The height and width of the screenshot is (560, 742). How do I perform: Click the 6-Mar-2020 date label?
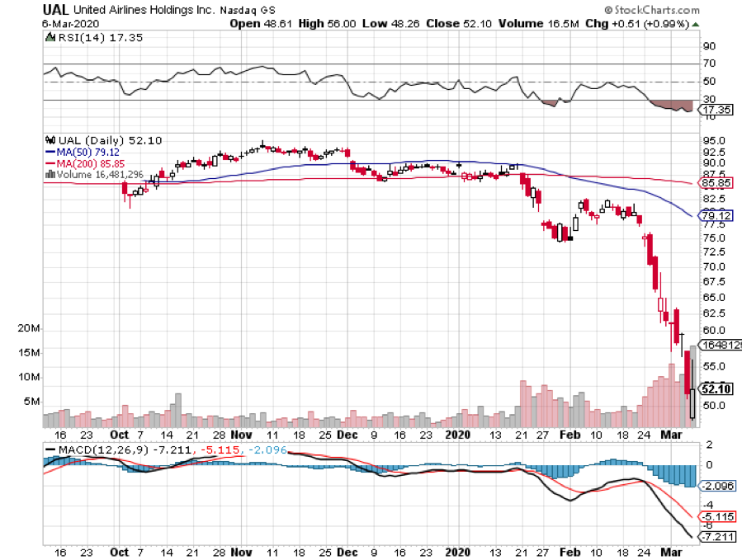(70, 24)
